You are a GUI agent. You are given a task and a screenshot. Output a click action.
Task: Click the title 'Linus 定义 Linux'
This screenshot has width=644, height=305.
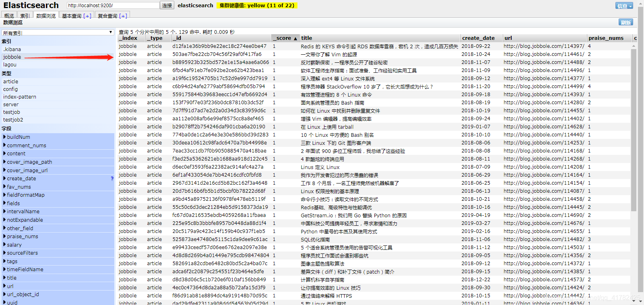pos(320,167)
